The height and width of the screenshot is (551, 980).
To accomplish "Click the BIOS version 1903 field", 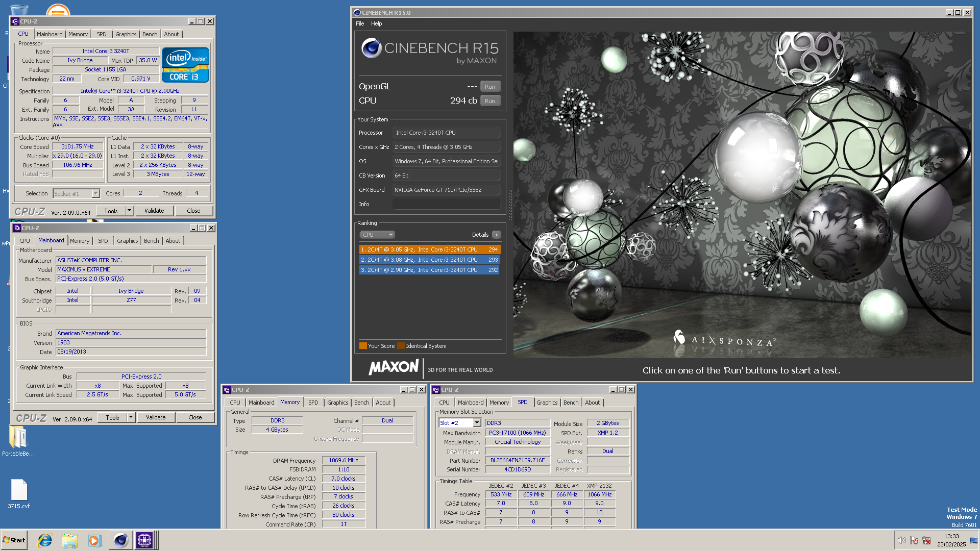I will [x=131, y=342].
